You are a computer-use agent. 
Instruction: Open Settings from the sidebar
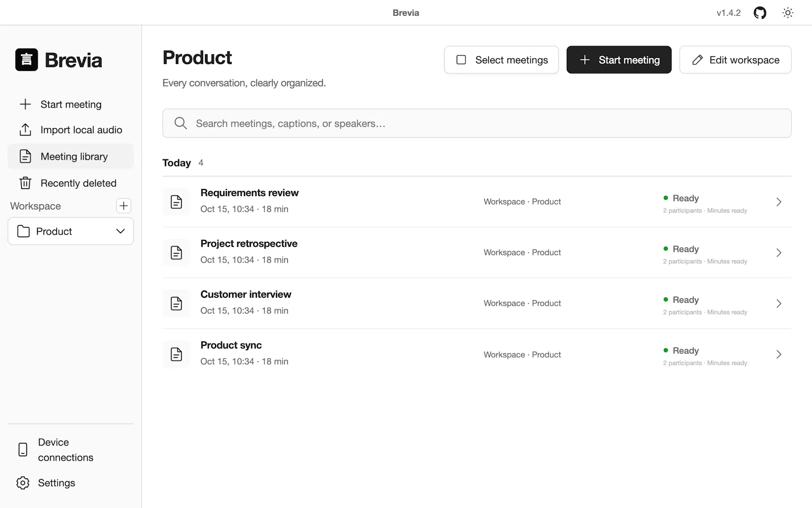pyautogui.click(x=71, y=483)
